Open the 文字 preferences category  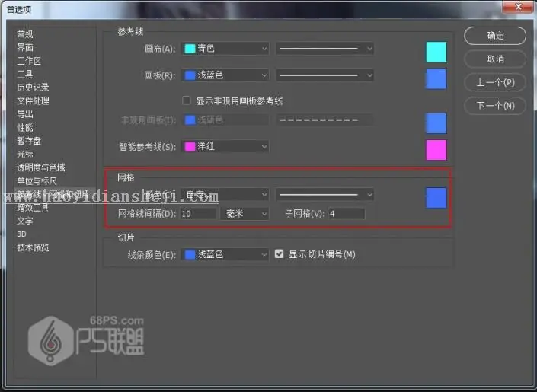click(25, 221)
